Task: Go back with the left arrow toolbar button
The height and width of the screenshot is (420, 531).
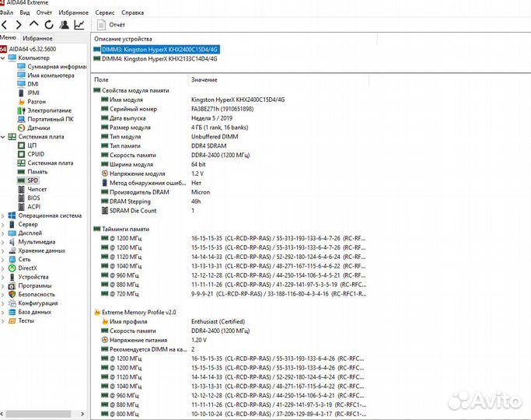Action: click(5, 25)
